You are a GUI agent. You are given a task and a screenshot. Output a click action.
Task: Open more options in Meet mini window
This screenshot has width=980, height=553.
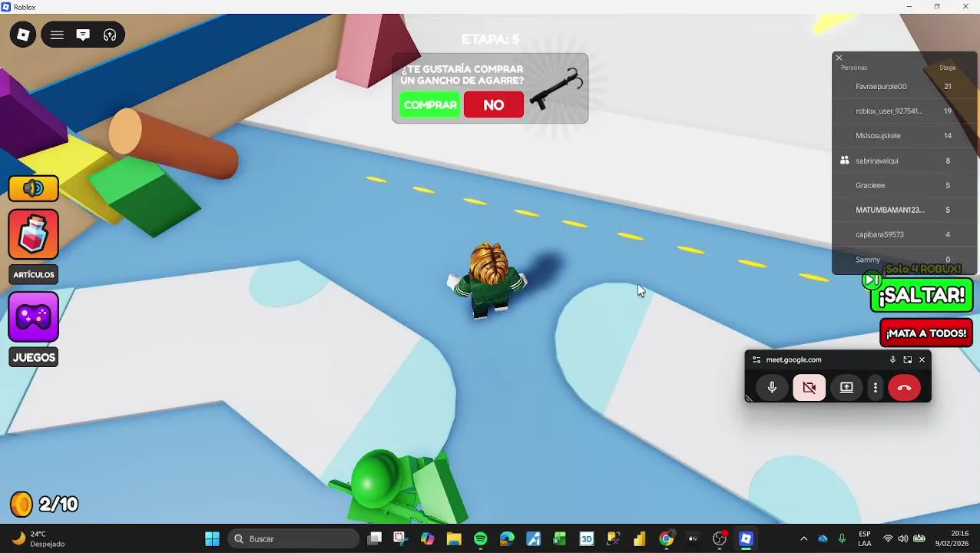tap(876, 388)
